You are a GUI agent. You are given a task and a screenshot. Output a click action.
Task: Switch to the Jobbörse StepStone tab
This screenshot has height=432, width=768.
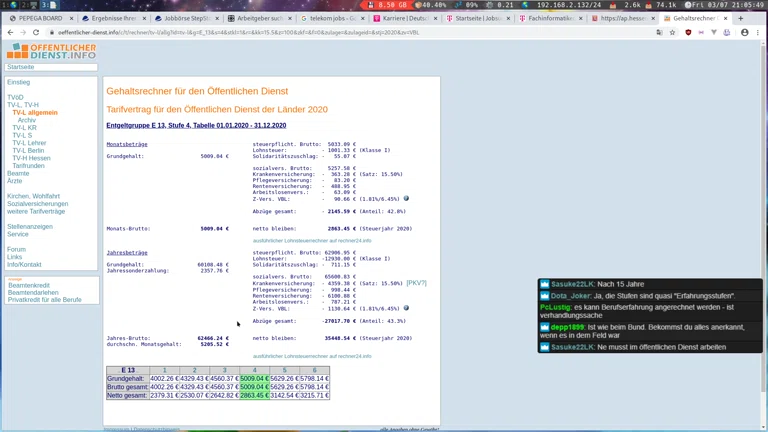tap(184, 18)
